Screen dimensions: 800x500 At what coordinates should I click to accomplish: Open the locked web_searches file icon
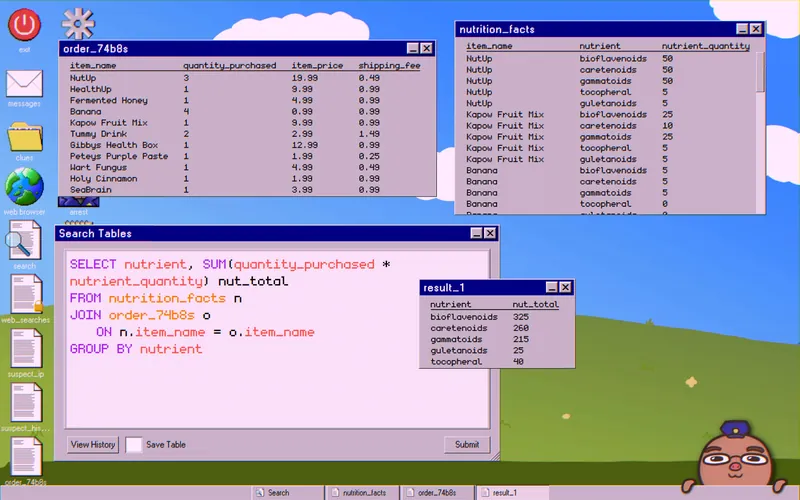tap(26, 294)
